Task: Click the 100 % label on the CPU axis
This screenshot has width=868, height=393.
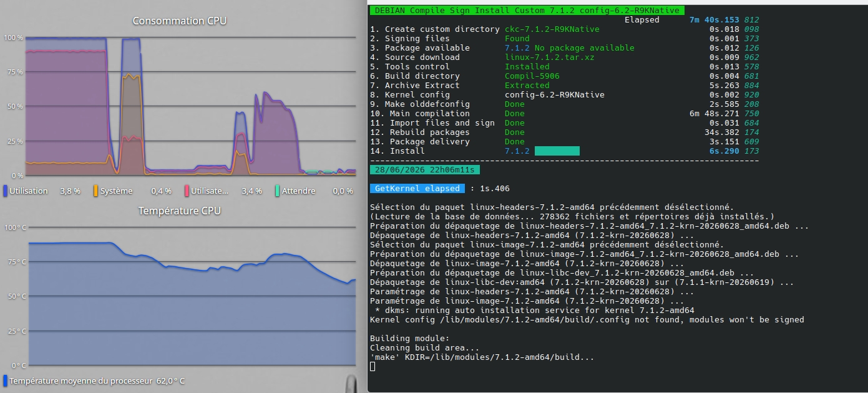Action: click(13, 37)
